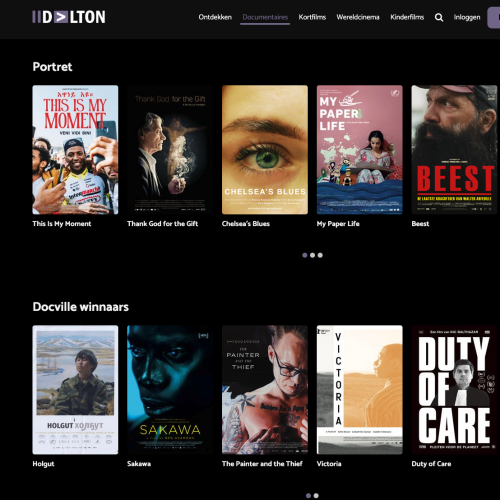The width and height of the screenshot is (500, 500).
Task: Open the Kinderfilms section
Action: tap(407, 17)
